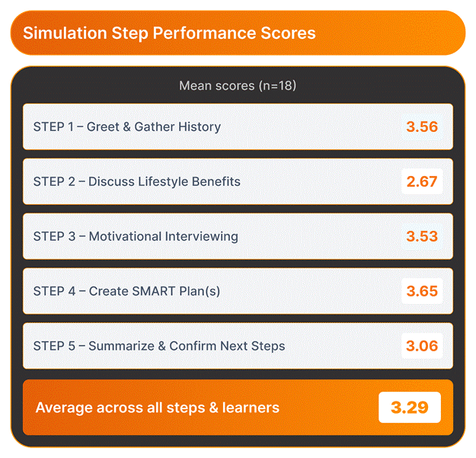The height and width of the screenshot is (458, 476).
Task: Click the 2.67 score badge
Action: [x=422, y=181]
